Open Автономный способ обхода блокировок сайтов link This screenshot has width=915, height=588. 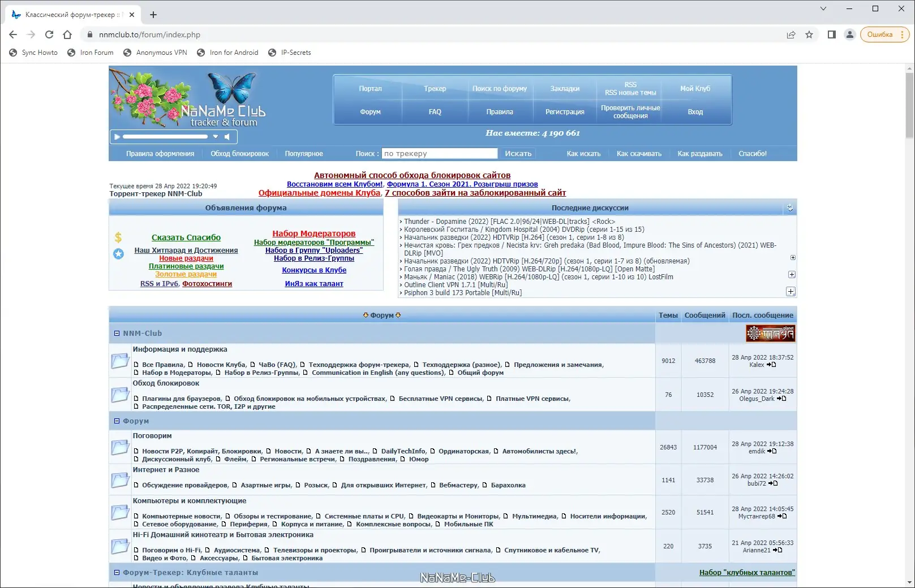(413, 175)
